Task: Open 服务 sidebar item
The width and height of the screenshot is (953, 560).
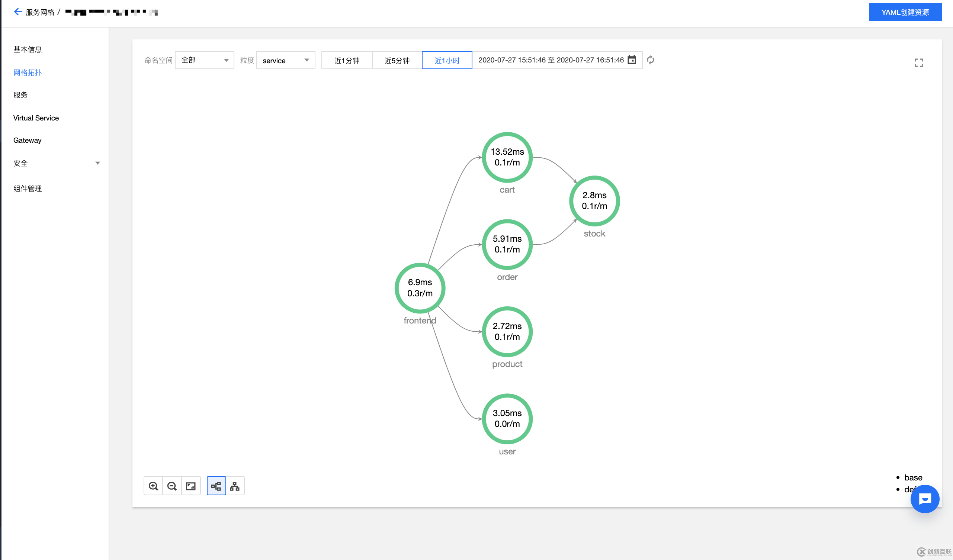Action: (20, 95)
